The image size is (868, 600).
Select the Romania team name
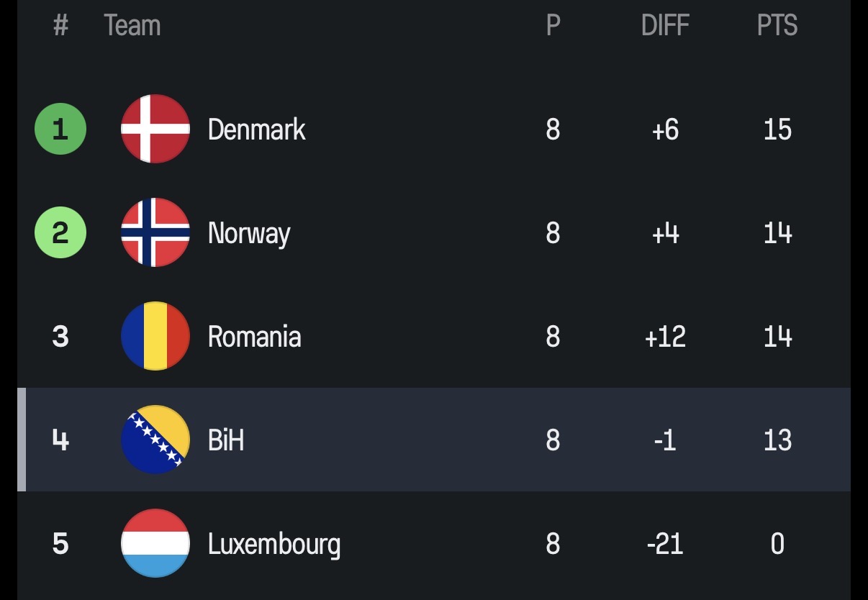pos(254,337)
